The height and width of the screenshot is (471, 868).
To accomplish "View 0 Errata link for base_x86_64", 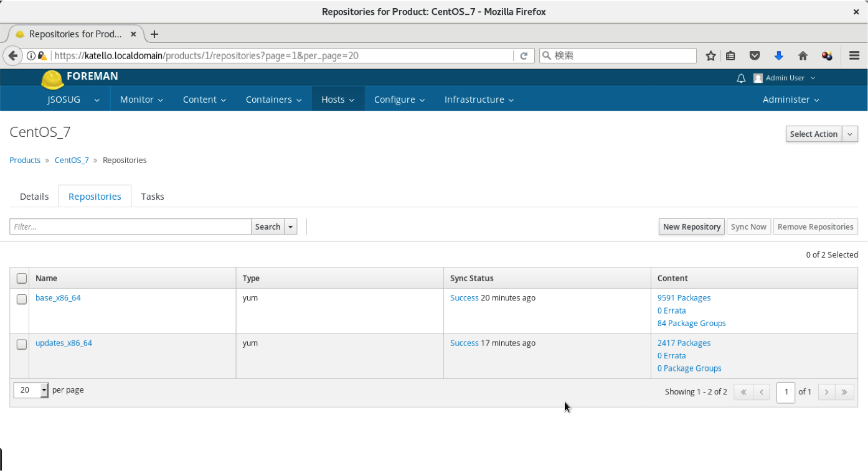I will [x=672, y=310].
